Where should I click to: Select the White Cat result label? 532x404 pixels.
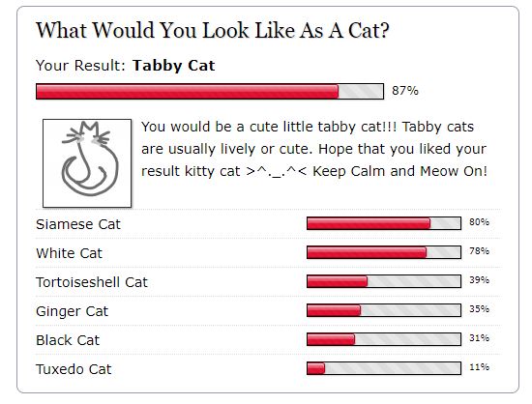[69, 253]
